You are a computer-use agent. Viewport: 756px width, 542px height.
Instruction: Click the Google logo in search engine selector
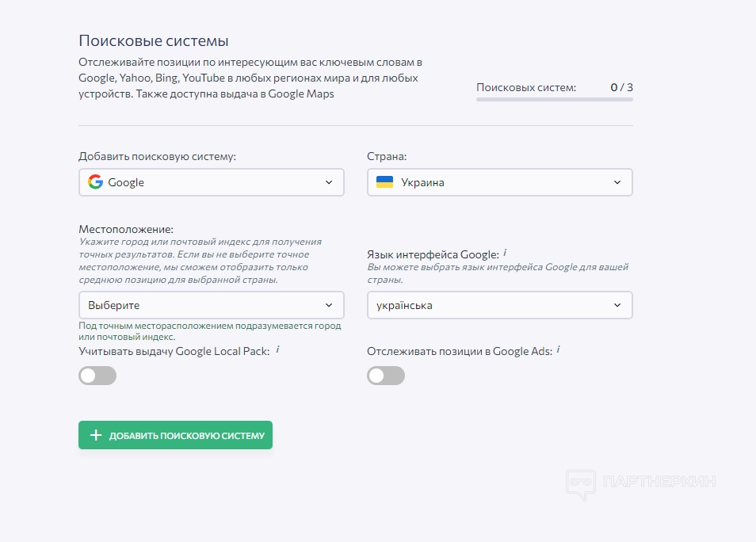click(95, 181)
